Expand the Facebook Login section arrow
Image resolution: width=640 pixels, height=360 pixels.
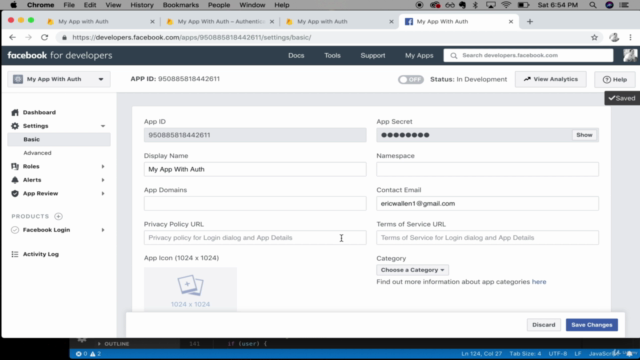pos(103,230)
